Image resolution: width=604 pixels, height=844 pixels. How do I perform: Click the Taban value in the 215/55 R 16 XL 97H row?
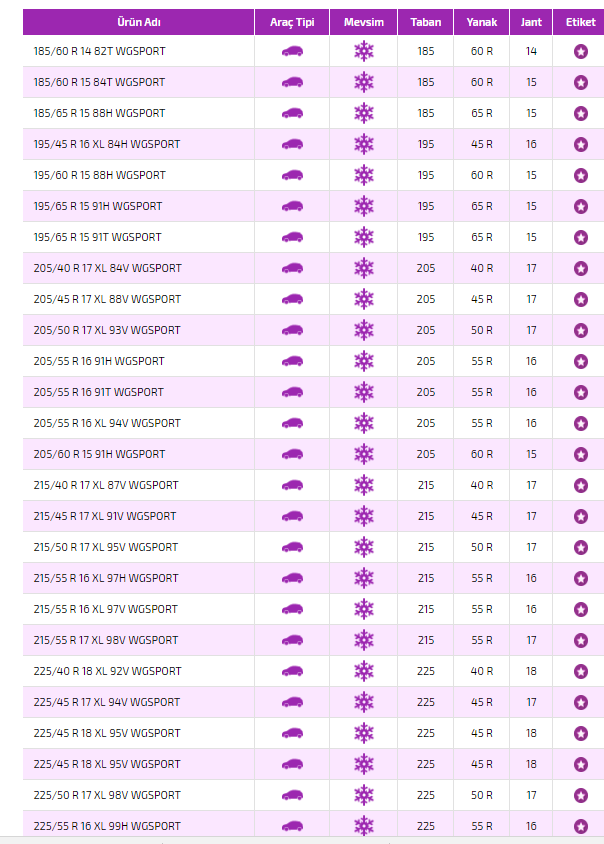pos(426,579)
